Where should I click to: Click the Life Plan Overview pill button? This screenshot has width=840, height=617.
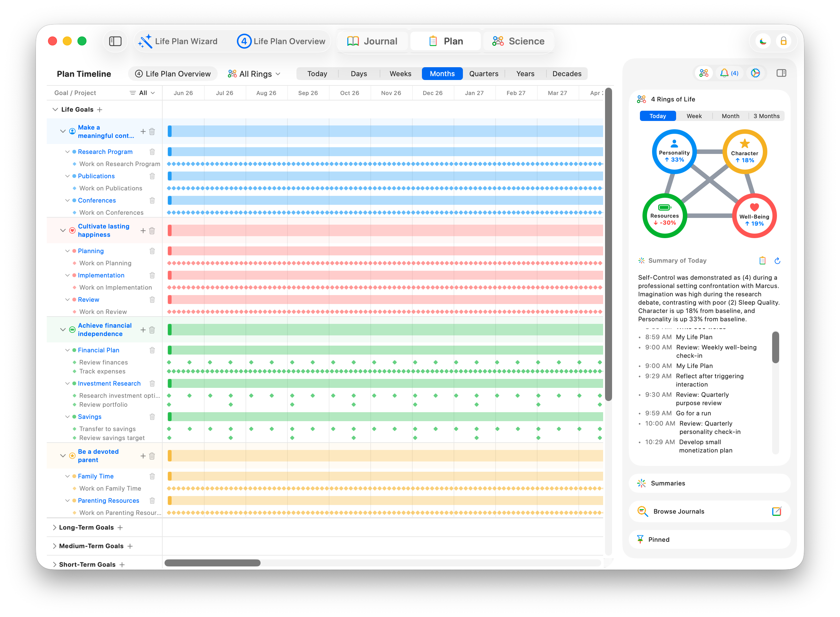[173, 74]
